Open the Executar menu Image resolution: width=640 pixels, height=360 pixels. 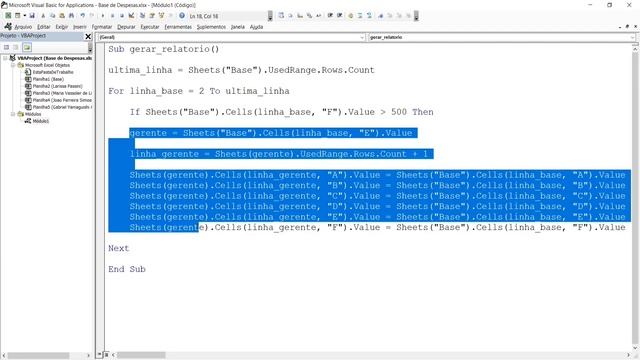click(150, 27)
